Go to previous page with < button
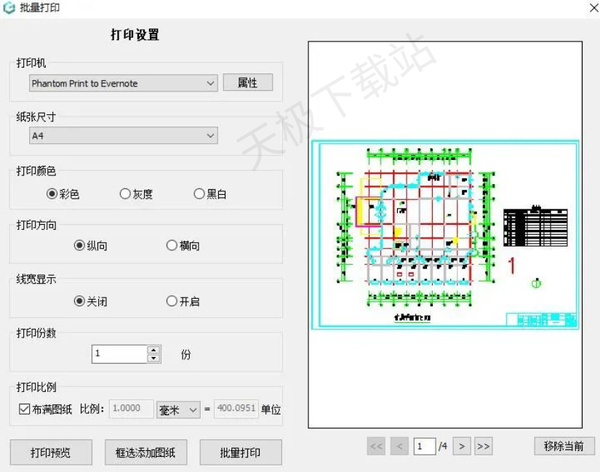Viewport: 600px width, 472px height. pyautogui.click(x=399, y=446)
